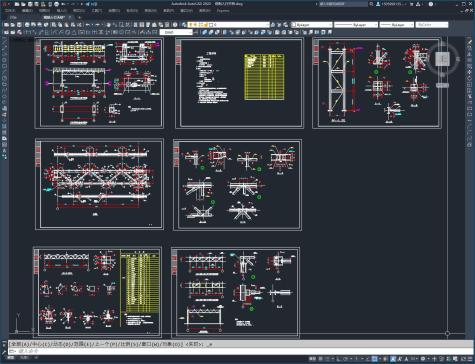This screenshot has height=364, width=475.
Task: Open the third menu bar item
Action: click(x=44, y=11)
